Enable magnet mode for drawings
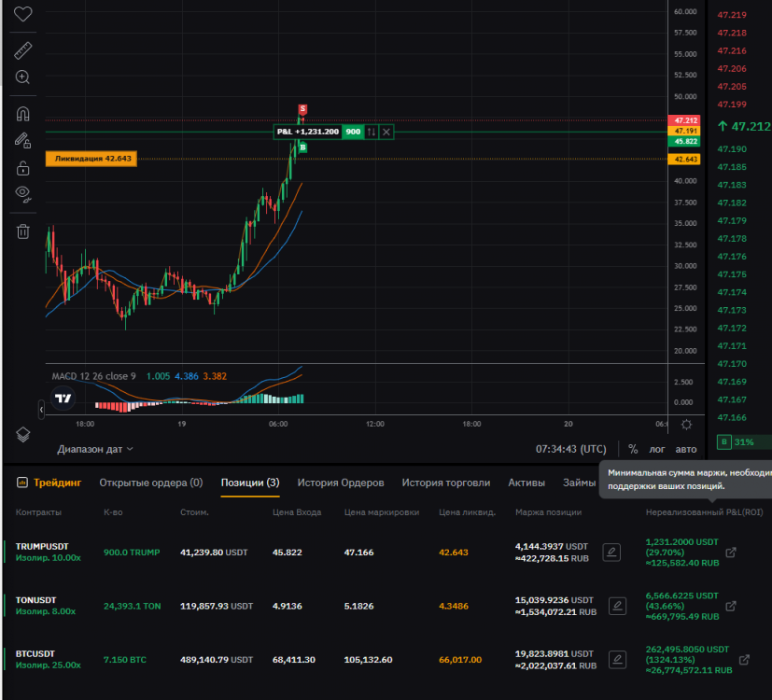 click(x=22, y=114)
